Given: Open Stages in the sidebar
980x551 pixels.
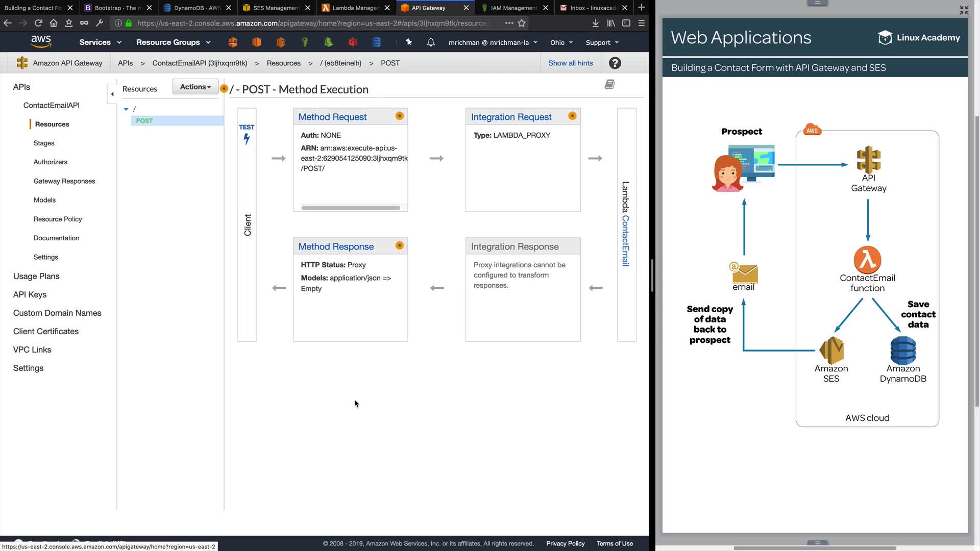Looking at the screenshot, I should (44, 143).
